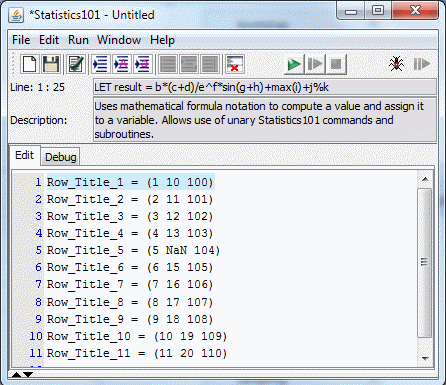The image size is (446, 385).
Task: Click code line Row_Title_1 = (1 10 100)
Action: point(130,182)
